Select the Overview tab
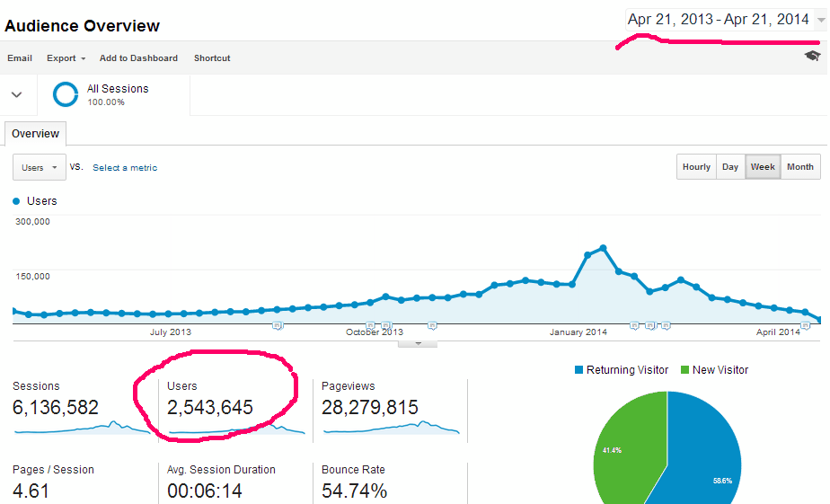 [x=35, y=133]
